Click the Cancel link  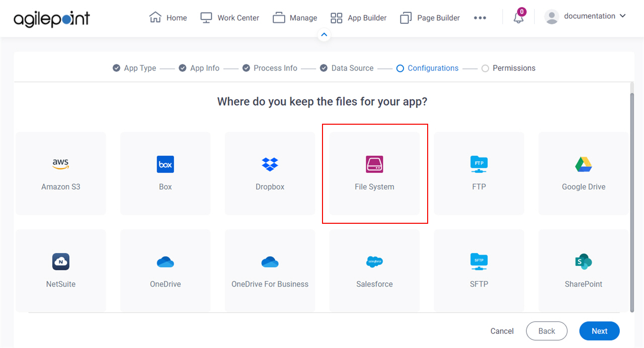tap(502, 331)
